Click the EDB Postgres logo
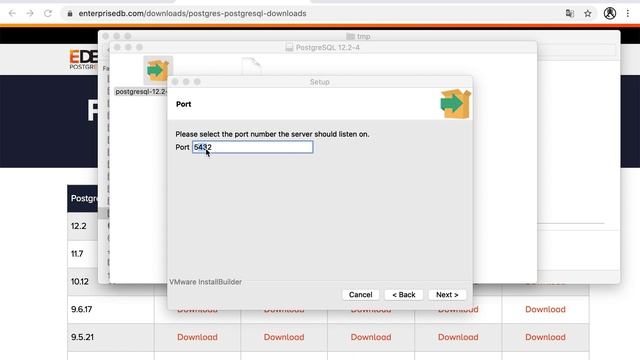This screenshot has width=640, height=360. [x=83, y=60]
